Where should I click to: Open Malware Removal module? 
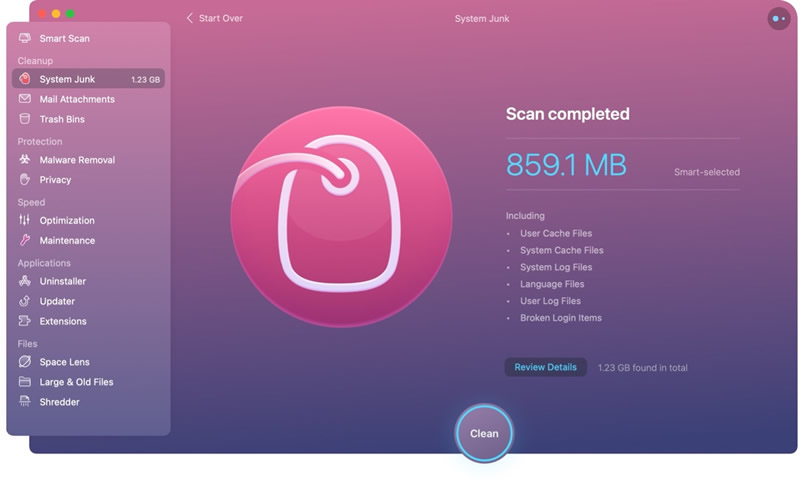tap(88, 160)
